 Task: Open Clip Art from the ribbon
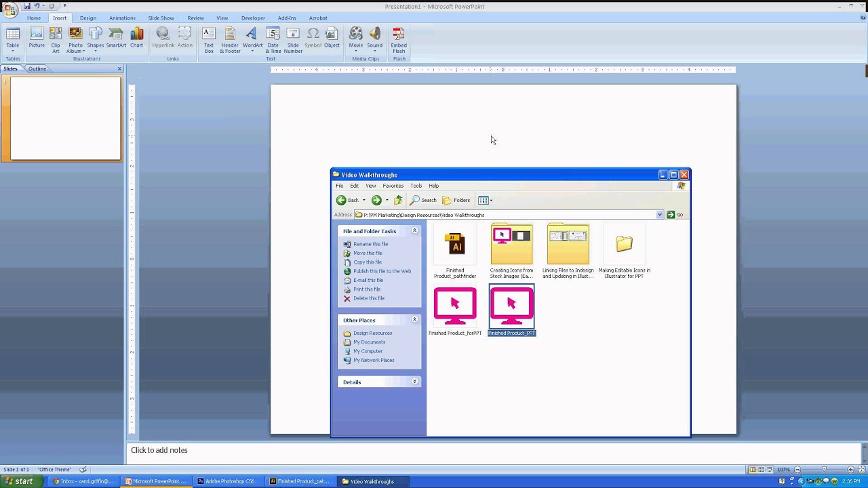pyautogui.click(x=56, y=40)
